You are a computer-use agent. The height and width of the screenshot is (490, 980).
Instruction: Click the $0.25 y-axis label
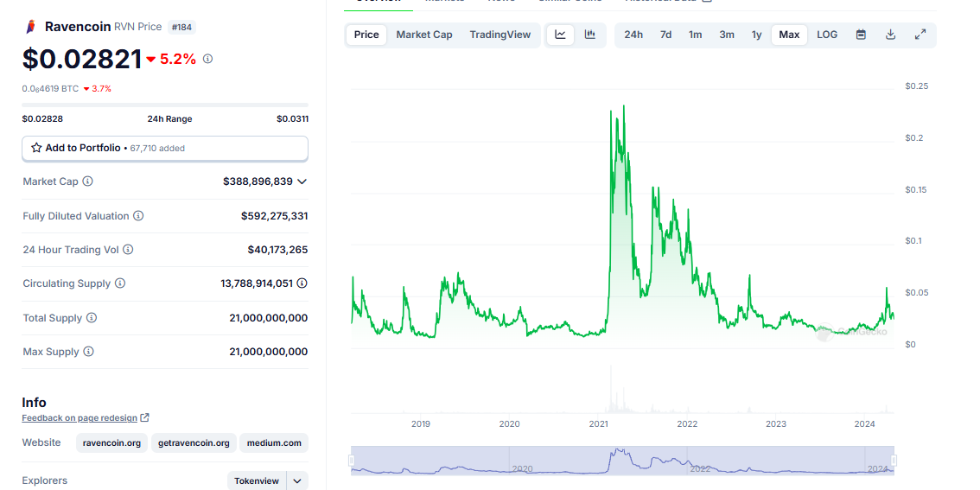coord(916,86)
